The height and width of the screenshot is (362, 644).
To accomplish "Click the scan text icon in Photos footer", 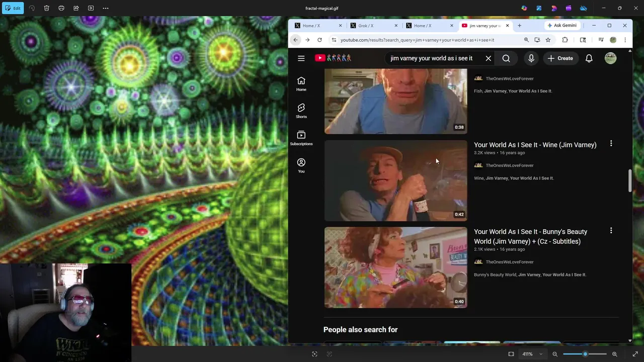I will (330, 354).
